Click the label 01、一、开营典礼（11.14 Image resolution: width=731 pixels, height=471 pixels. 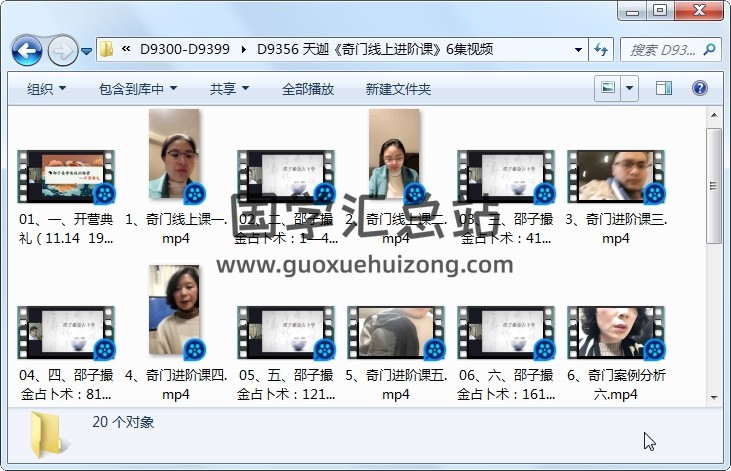(66, 229)
